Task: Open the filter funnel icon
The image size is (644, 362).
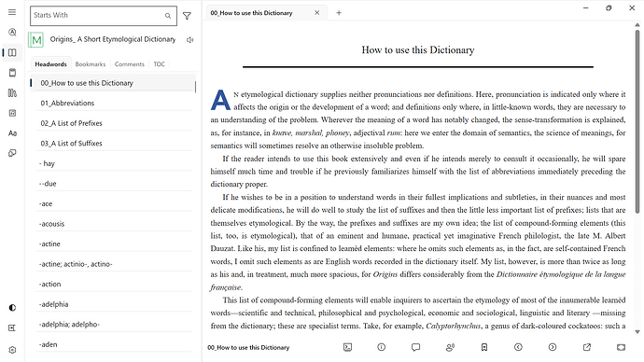Action: (x=187, y=16)
